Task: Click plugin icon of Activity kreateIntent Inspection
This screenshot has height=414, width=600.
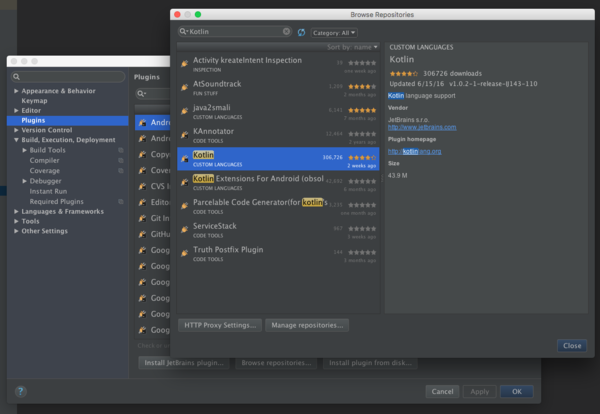Action: click(x=184, y=64)
